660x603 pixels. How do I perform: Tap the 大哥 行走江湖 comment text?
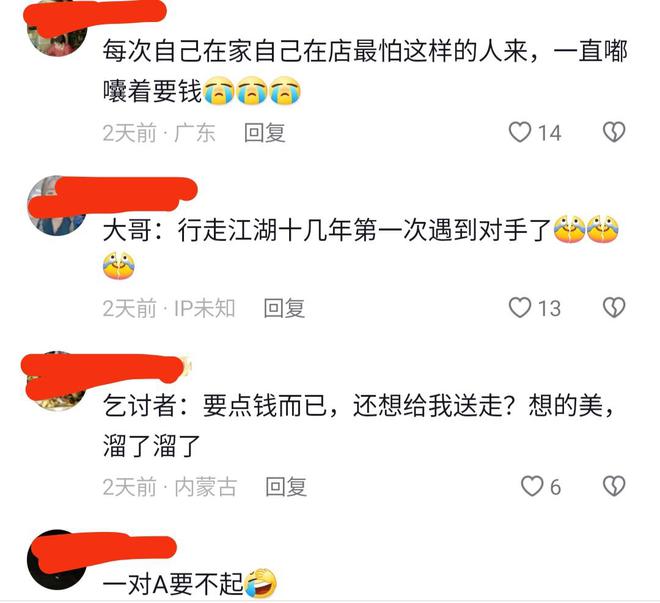coord(361,248)
